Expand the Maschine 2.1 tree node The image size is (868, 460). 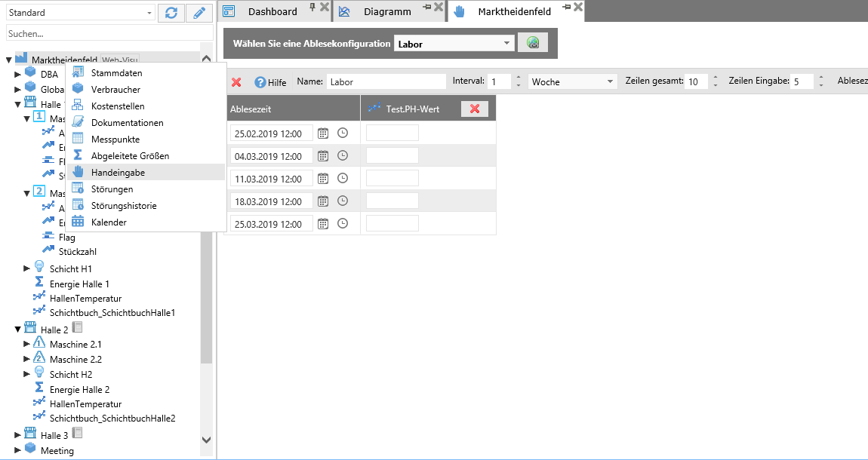pyautogui.click(x=28, y=345)
